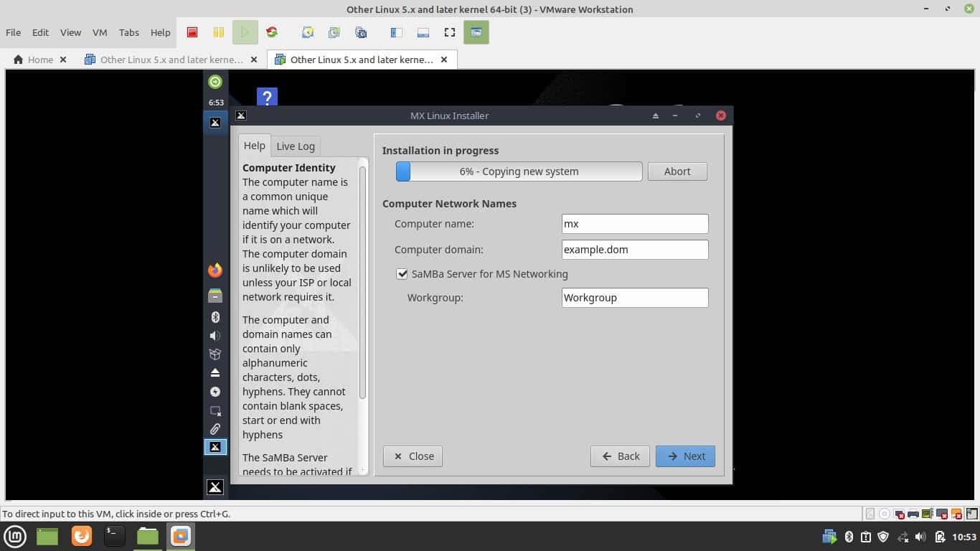Image resolution: width=980 pixels, height=551 pixels.
Task: Click the volume icon in MX Linux panel
Action: coord(215,336)
